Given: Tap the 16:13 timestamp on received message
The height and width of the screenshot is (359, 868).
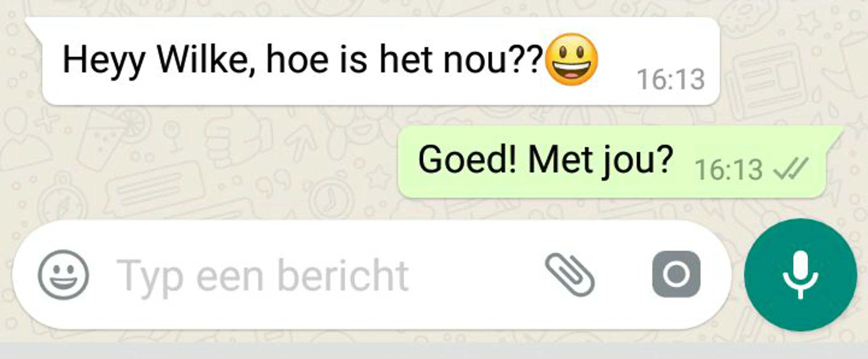Looking at the screenshot, I should coord(671,80).
